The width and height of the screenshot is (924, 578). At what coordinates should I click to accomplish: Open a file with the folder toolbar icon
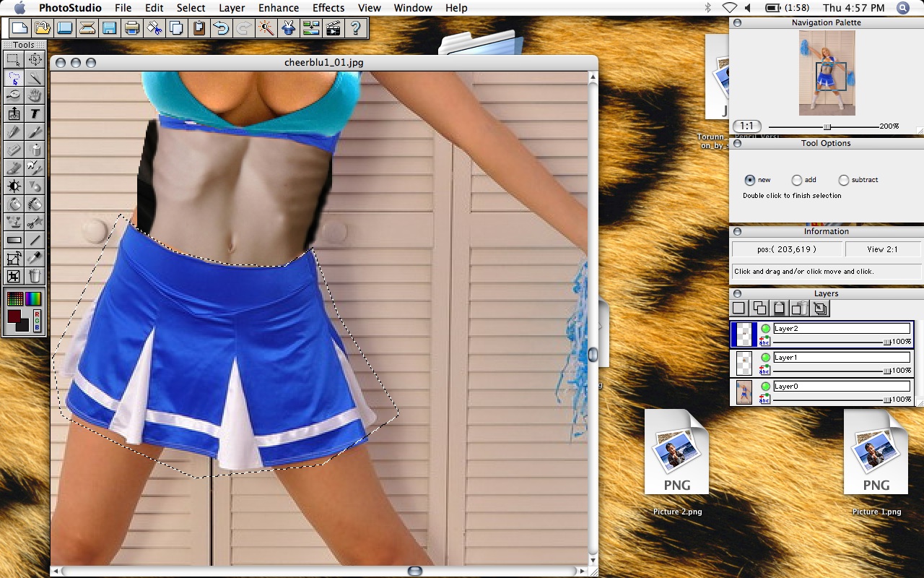[43, 28]
